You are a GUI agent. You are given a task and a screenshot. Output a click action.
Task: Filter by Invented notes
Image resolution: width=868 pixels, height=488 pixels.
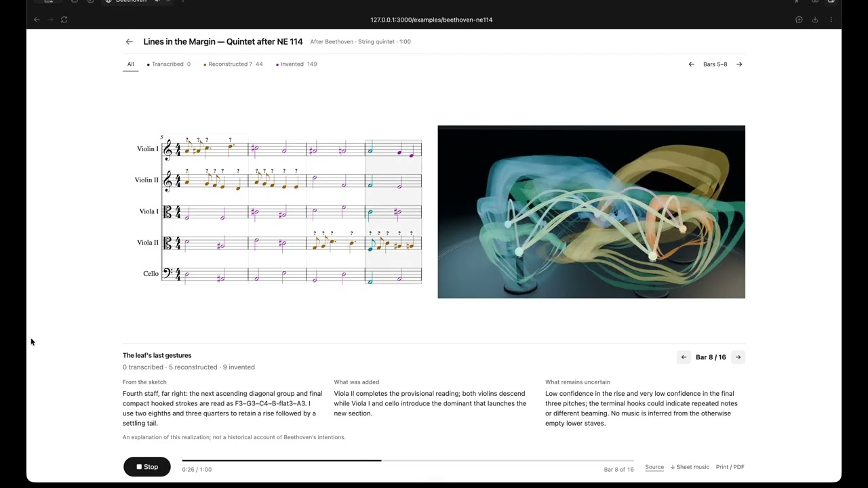coord(297,64)
